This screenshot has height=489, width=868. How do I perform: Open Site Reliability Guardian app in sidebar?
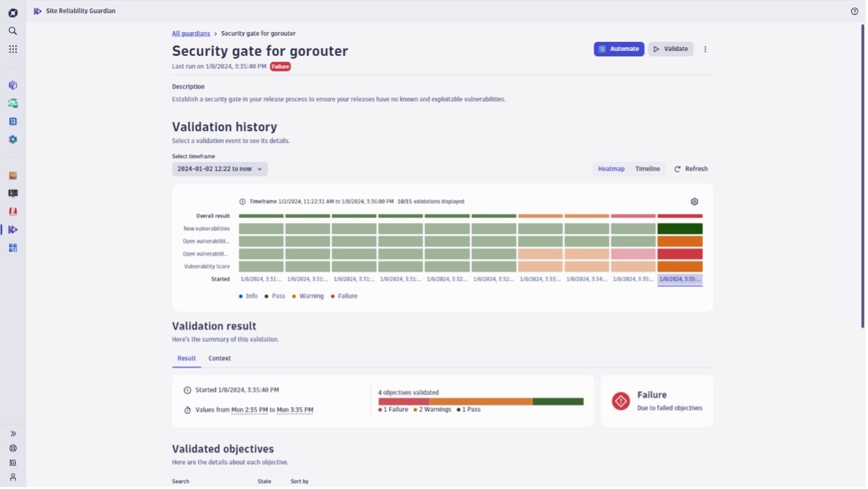[13, 229]
